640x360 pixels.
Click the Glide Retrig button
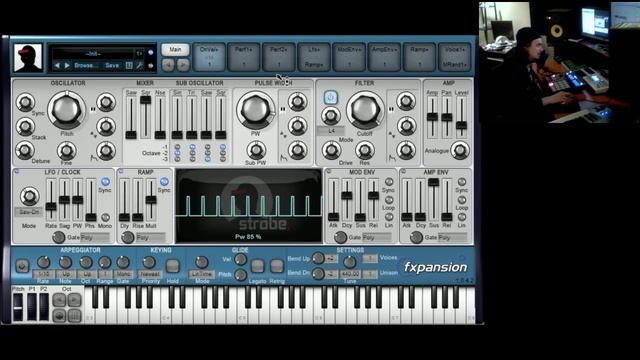click(x=277, y=266)
